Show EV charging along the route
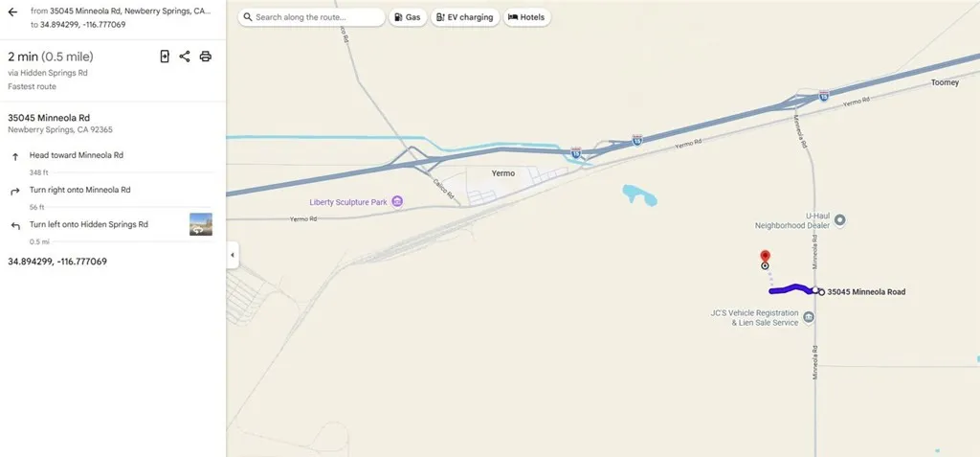This screenshot has height=457, width=980. click(x=465, y=17)
